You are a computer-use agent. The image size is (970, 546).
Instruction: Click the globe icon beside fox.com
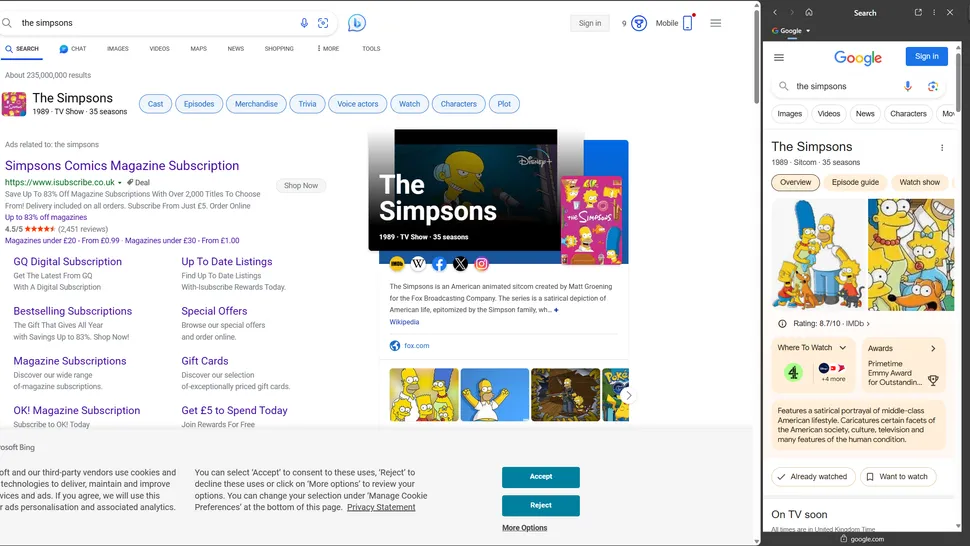395,346
